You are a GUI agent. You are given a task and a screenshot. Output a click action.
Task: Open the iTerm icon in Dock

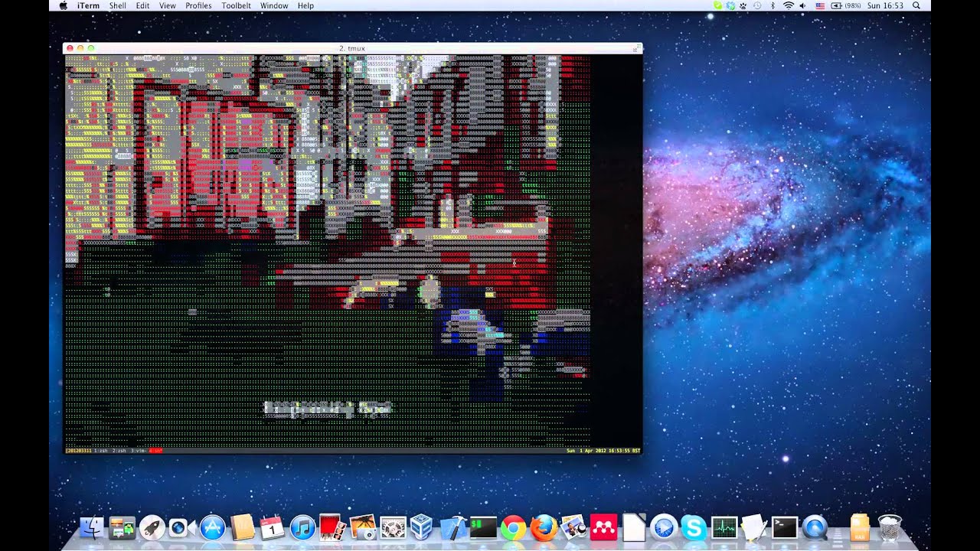[483, 527]
